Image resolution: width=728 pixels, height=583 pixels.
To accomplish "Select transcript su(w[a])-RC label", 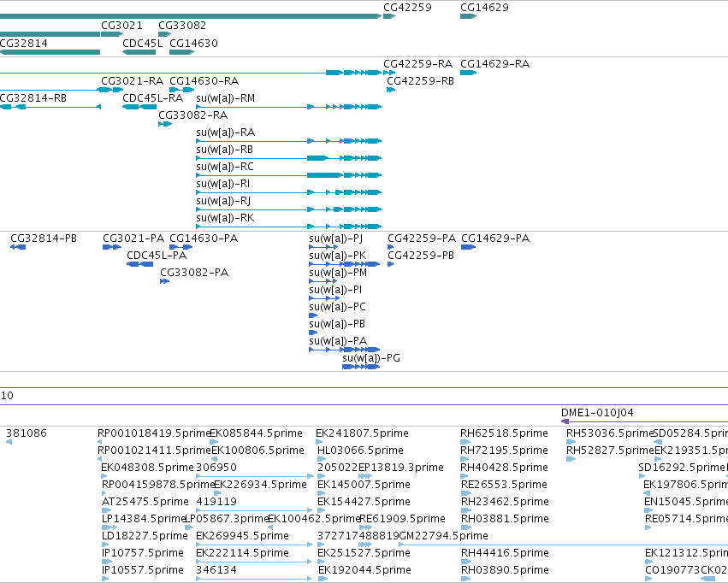I will [x=225, y=167].
